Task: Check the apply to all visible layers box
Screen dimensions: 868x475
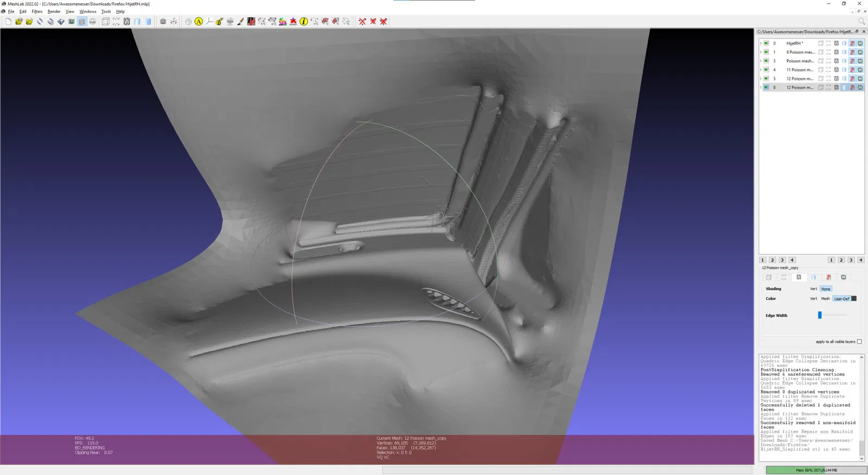Action: click(859, 341)
